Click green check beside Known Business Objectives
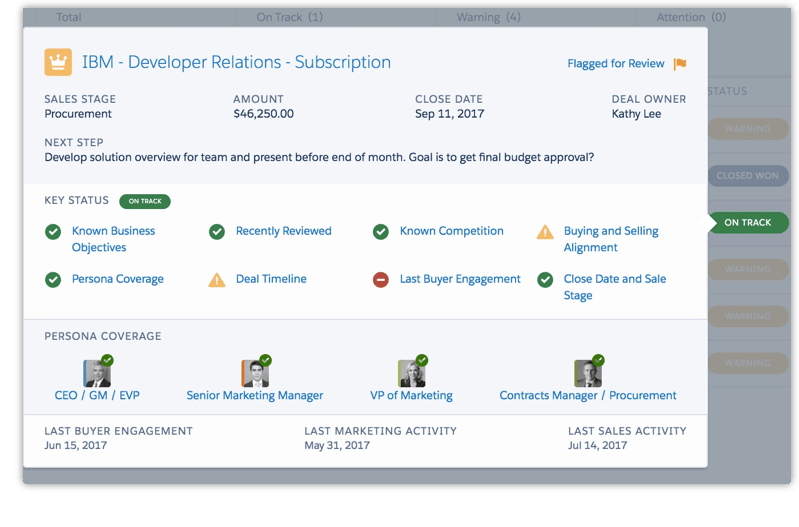 coord(53,232)
